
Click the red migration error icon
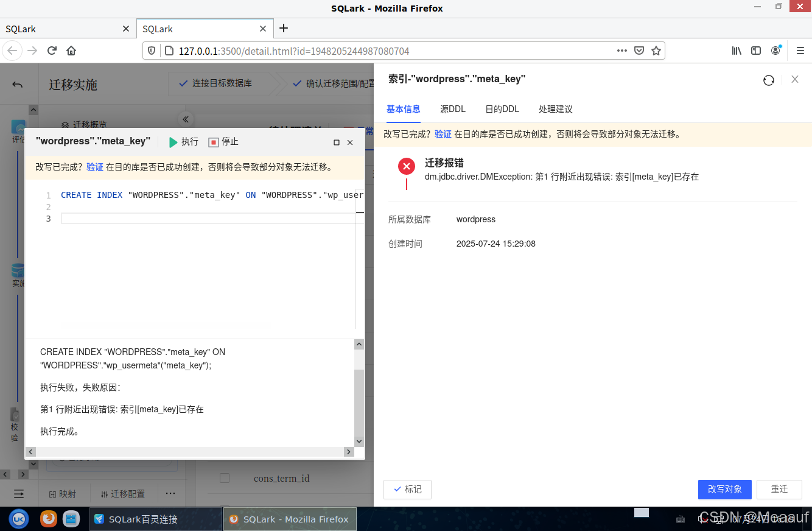pos(407,166)
